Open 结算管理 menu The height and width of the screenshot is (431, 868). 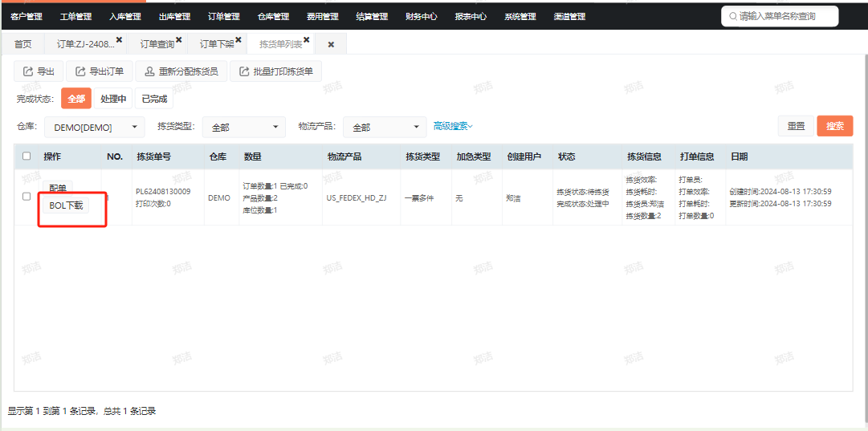click(372, 17)
